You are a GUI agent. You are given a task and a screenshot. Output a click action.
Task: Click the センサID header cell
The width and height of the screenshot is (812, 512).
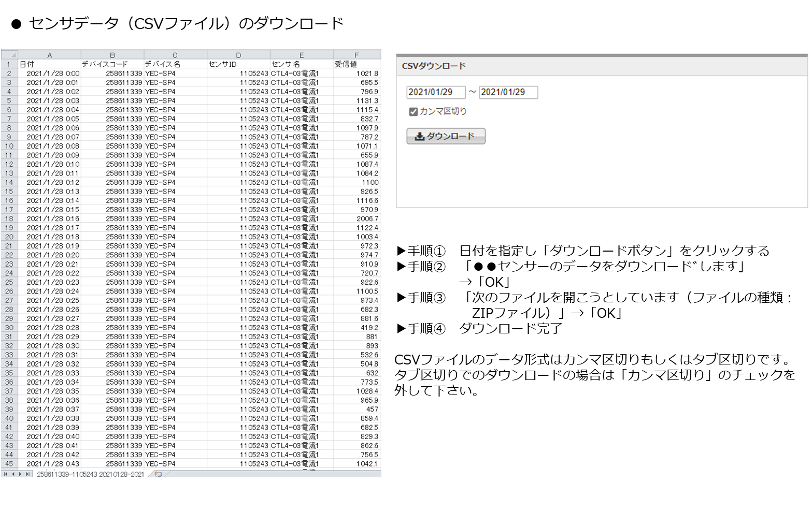pyautogui.click(x=238, y=64)
